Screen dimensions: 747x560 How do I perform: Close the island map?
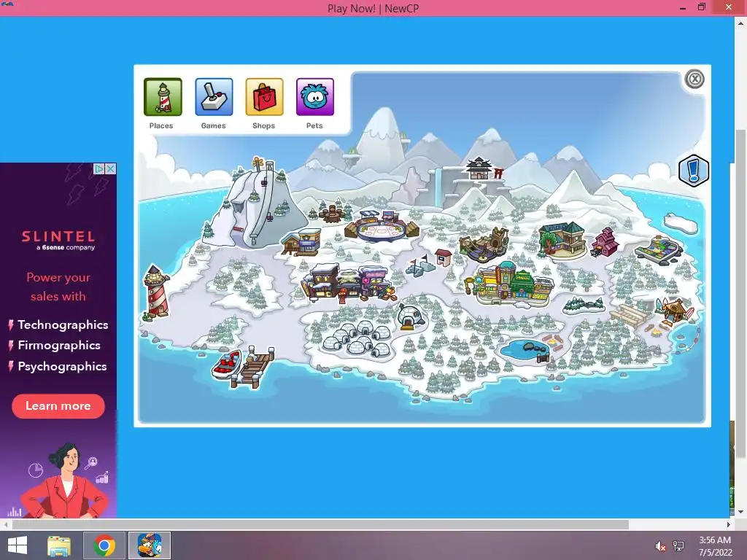pos(694,79)
